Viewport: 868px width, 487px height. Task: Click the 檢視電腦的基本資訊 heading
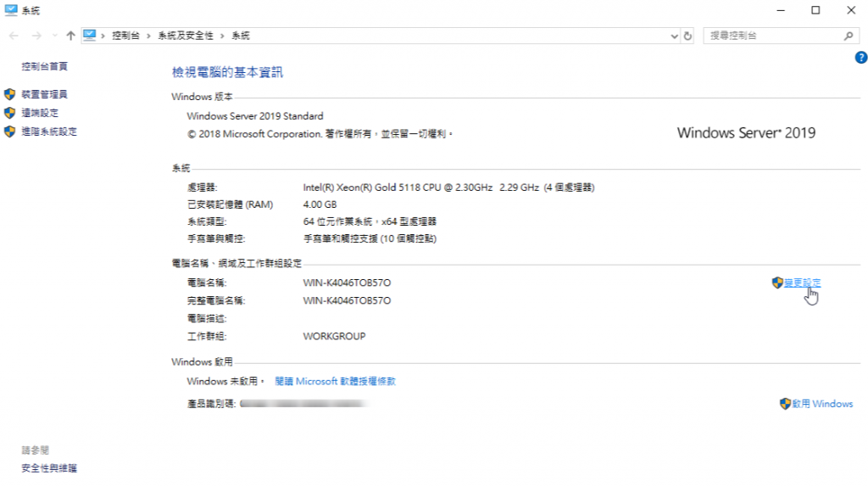click(227, 73)
